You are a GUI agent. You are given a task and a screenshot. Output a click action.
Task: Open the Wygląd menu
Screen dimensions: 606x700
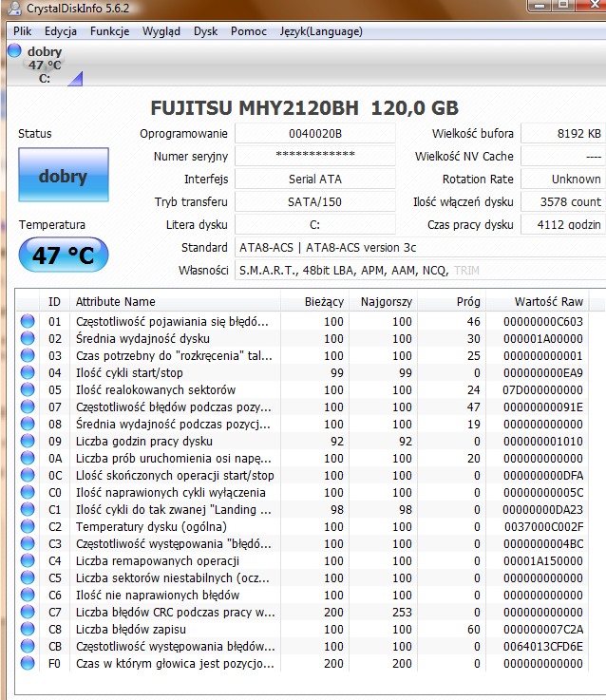[x=161, y=31]
